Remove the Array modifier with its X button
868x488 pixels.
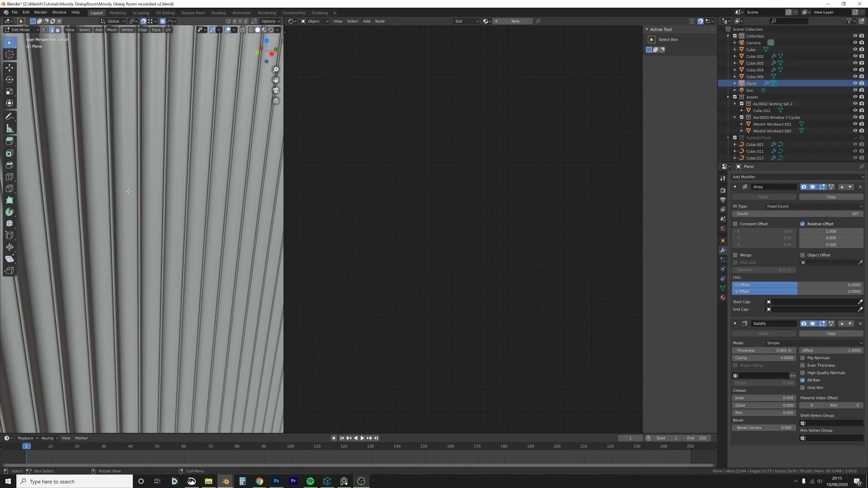click(x=860, y=187)
